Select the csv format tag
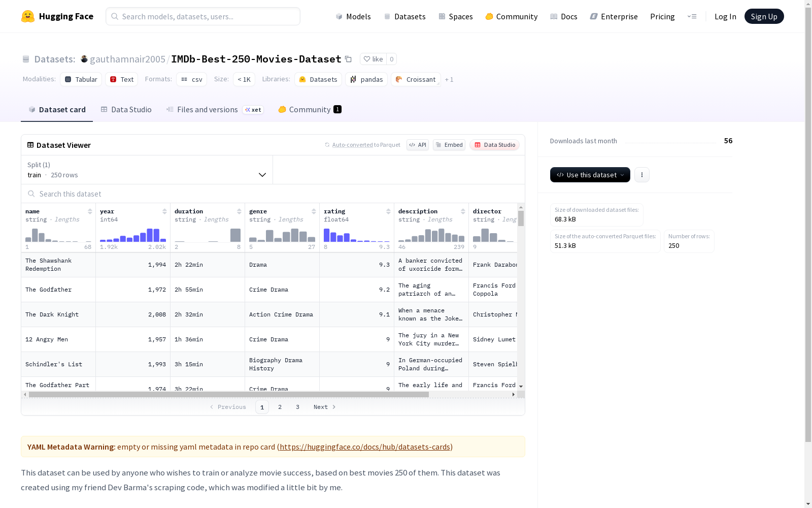The height and width of the screenshot is (508, 812). [191, 79]
